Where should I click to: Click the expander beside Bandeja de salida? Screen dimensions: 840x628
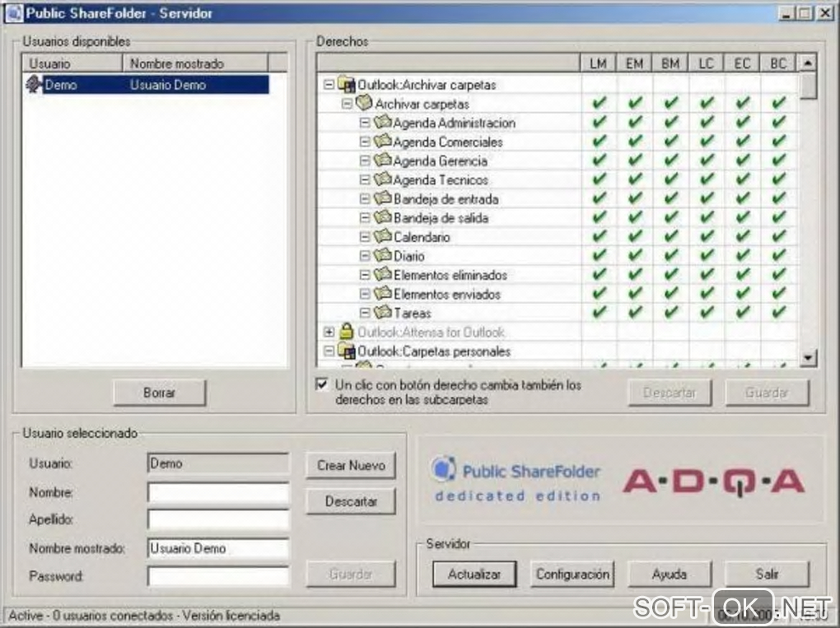[365, 218]
